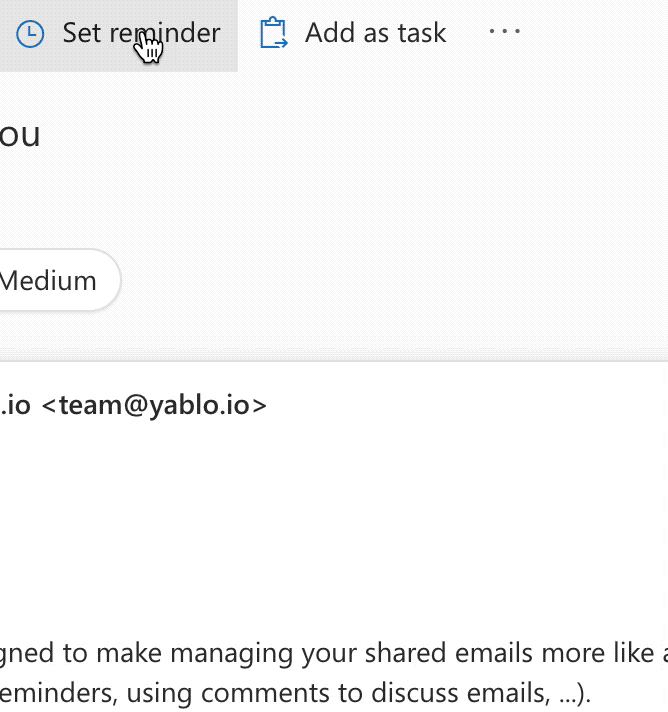Image resolution: width=668 pixels, height=712 pixels.
Task: Click the body line about managing shared emails
Action: [330, 653]
